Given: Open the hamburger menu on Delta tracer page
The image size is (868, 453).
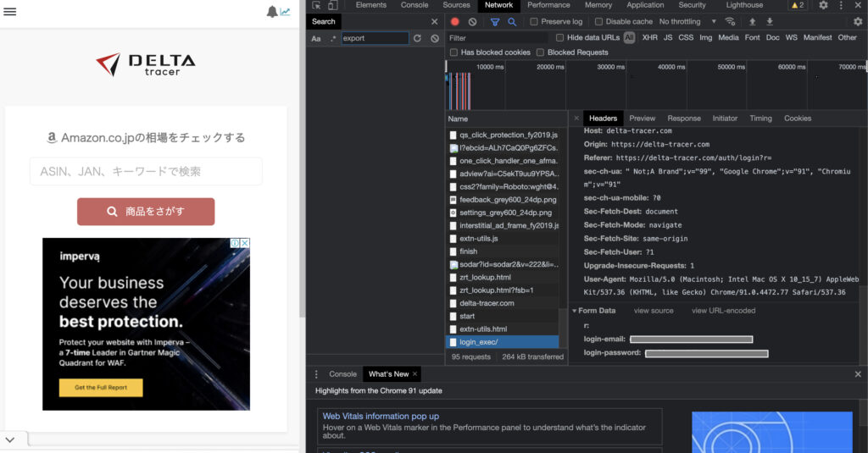Looking at the screenshot, I should (10, 11).
